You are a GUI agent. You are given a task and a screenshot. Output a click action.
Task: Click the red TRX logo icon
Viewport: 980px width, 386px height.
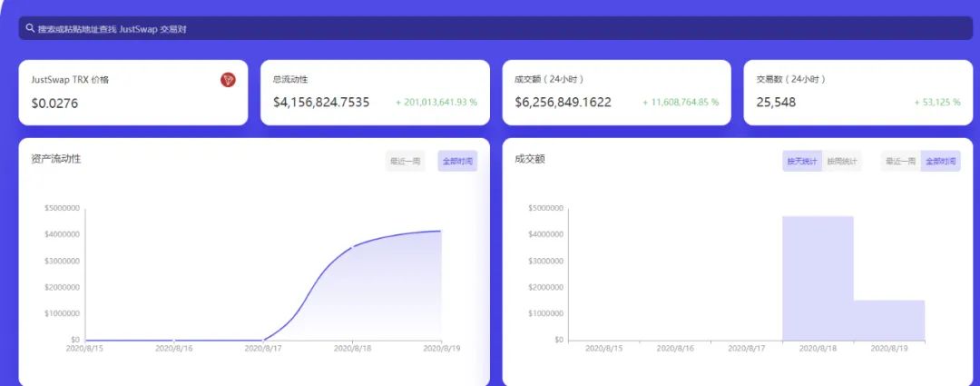[228, 80]
